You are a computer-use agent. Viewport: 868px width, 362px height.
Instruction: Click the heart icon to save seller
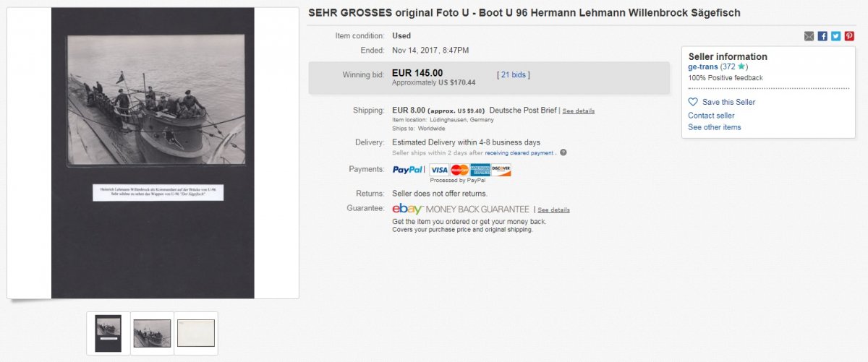(x=693, y=102)
